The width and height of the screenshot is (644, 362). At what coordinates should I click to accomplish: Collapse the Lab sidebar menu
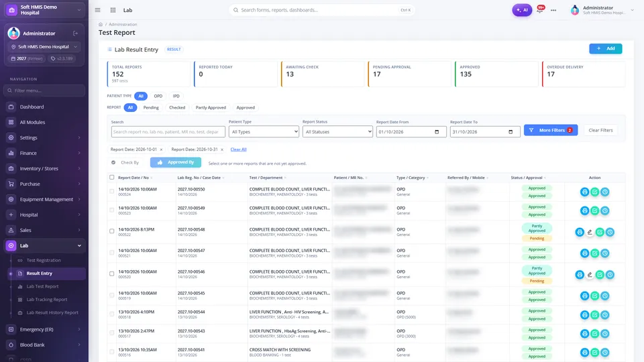(44, 245)
